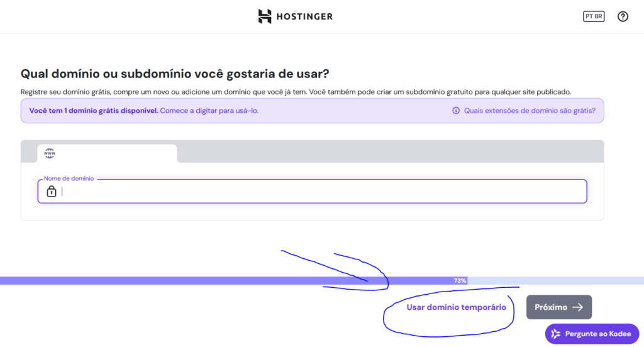Focus the Nome de domínio input field

(321, 191)
